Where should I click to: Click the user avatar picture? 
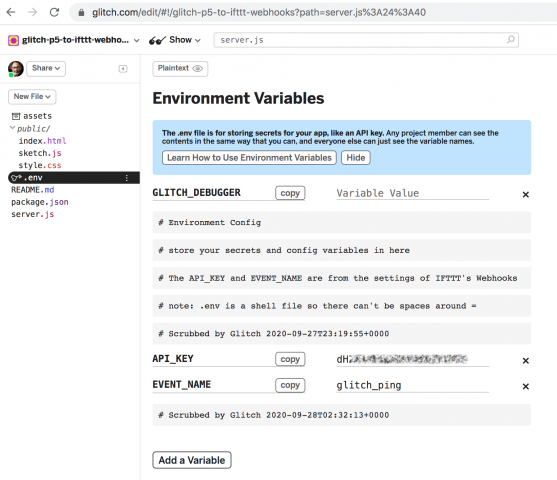[x=16, y=69]
